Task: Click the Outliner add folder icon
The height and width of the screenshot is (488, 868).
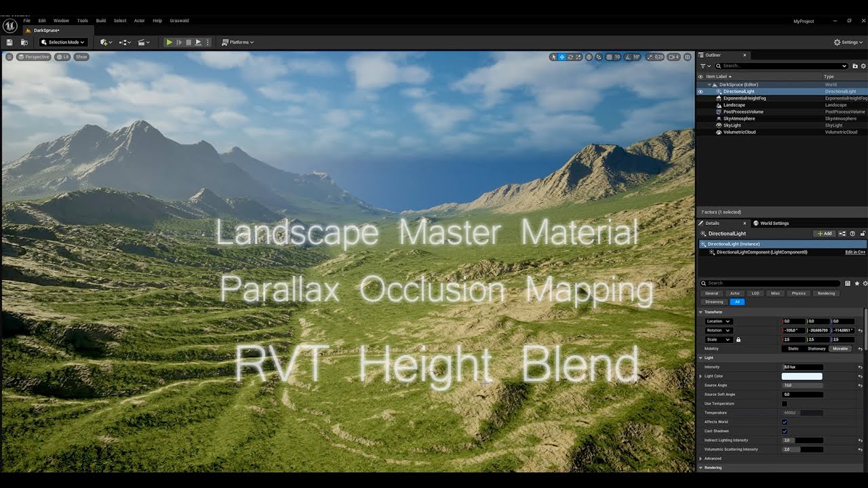Action: (x=854, y=66)
